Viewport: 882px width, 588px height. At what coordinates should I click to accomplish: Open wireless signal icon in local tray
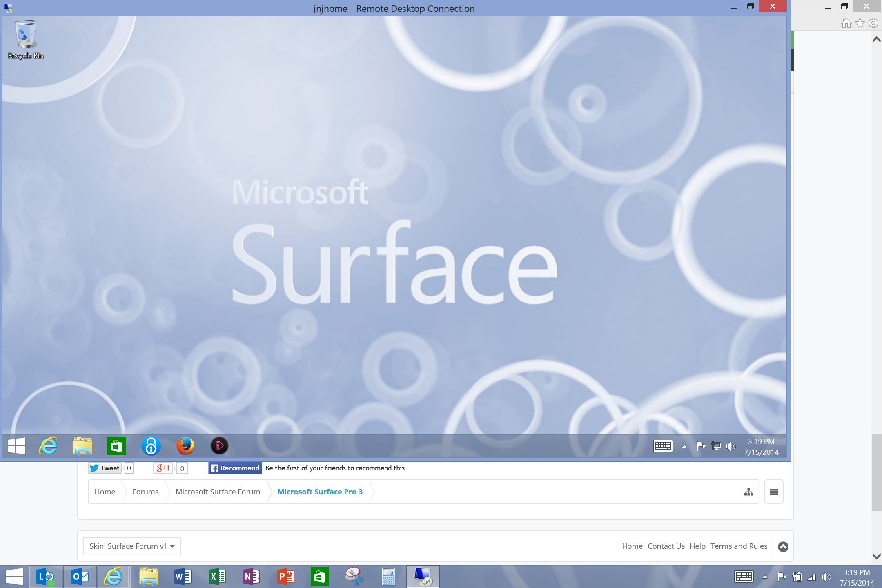click(x=811, y=577)
